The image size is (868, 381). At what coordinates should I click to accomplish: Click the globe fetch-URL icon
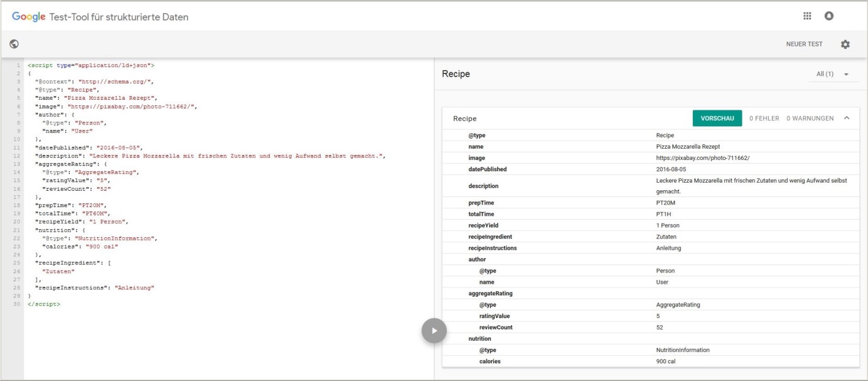14,44
